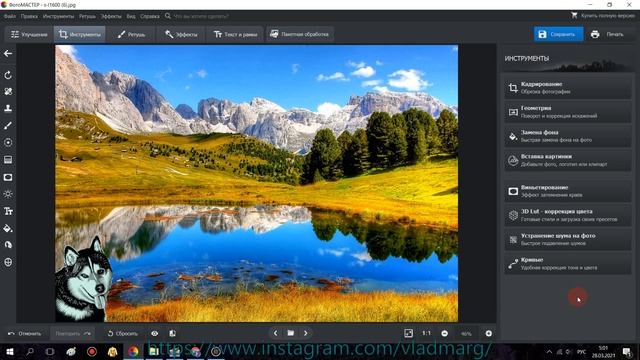Click the Отменить undo button
This screenshot has height=360, width=640.
point(24,333)
